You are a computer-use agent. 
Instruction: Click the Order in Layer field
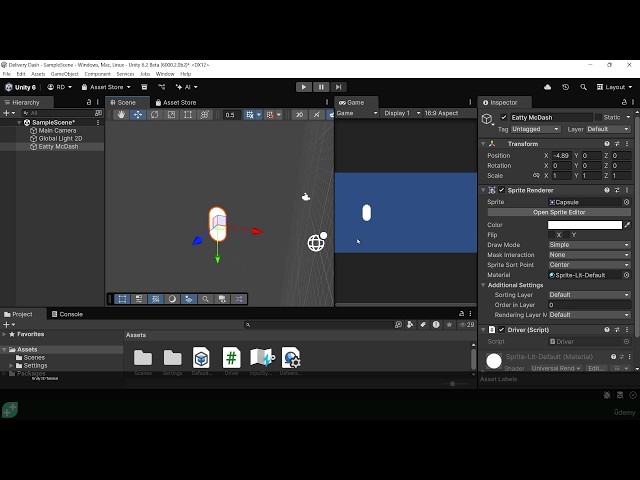tap(589, 305)
